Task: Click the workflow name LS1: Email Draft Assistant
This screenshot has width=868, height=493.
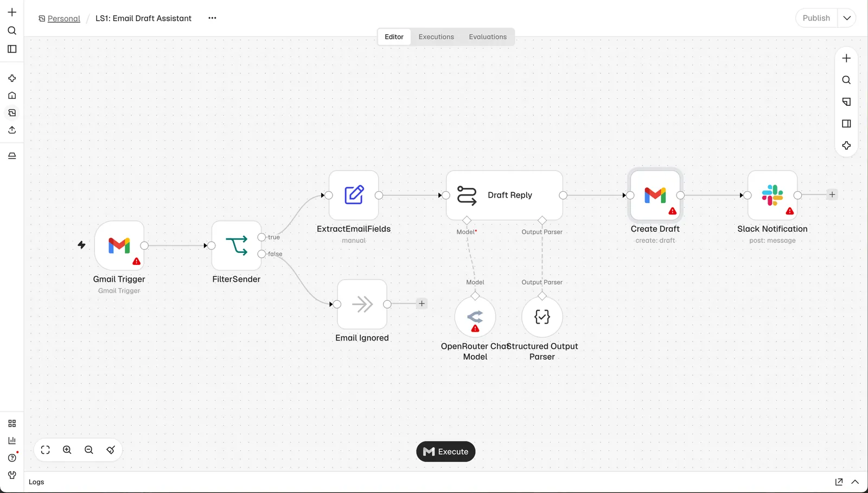Action: 143,18
